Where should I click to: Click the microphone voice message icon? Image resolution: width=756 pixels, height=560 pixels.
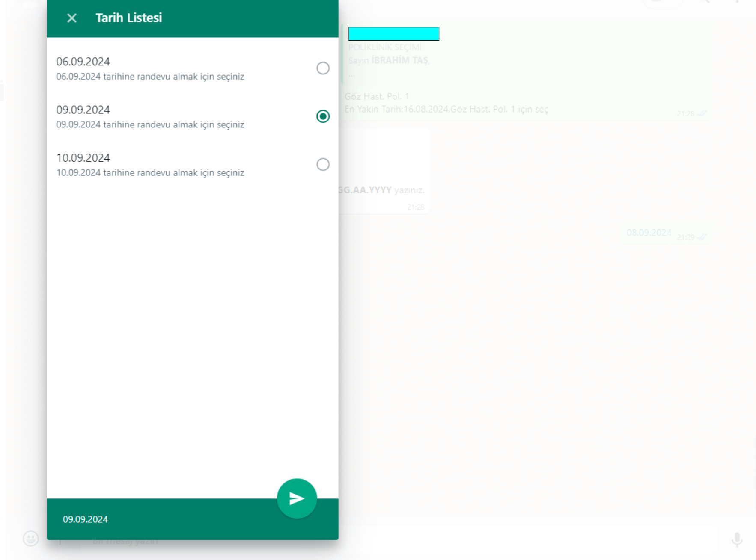737,539
